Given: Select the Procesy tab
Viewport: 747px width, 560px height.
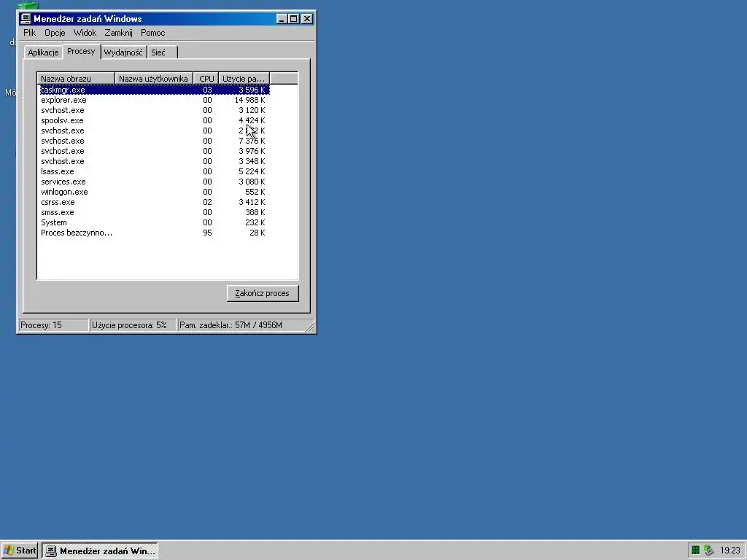Looking at the screenshot, I should click(x=81, y=52).
